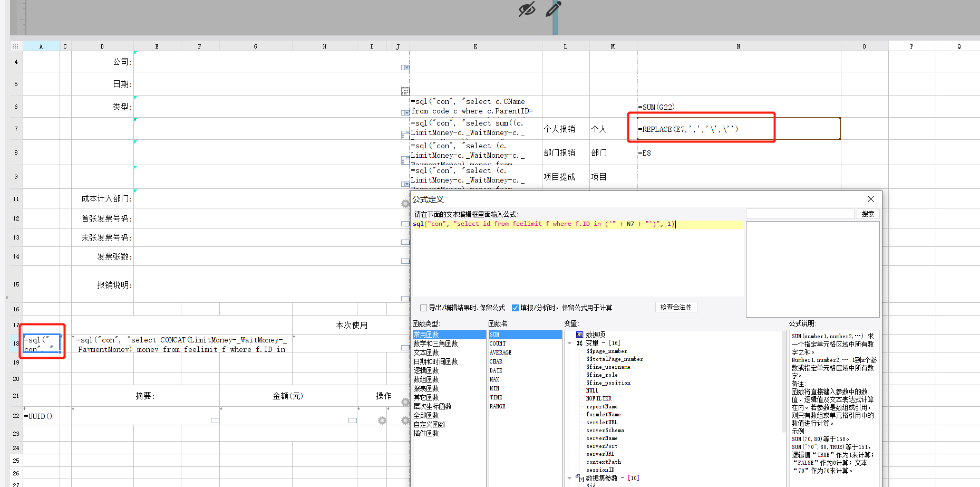
Task: Click the 变量 node icon in tree
Action: pos(579,343)
